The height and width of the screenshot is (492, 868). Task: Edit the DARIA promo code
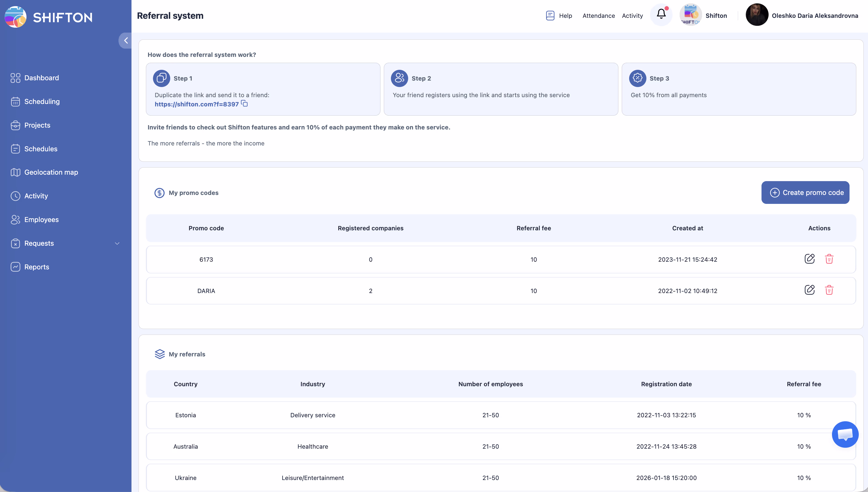(809, 290)
